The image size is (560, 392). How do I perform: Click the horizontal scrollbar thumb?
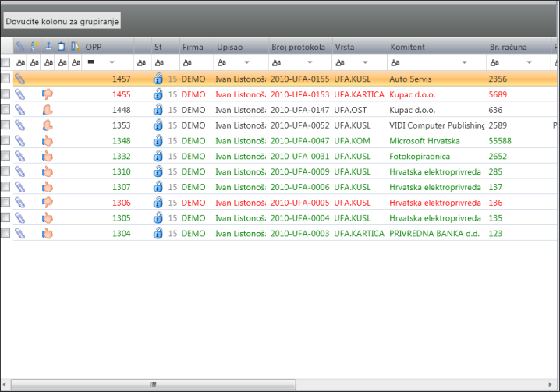click(153, 384)
